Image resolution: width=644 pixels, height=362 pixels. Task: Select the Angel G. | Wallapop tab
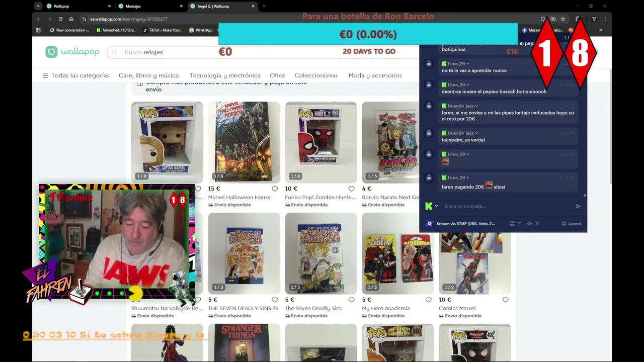222,6
